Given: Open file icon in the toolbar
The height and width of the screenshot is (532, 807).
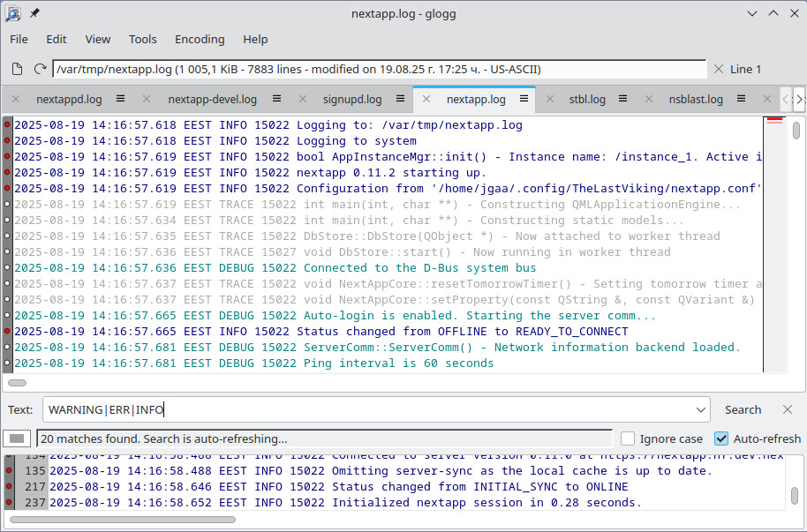Looking at the screenshot, I should coord(17,69).
